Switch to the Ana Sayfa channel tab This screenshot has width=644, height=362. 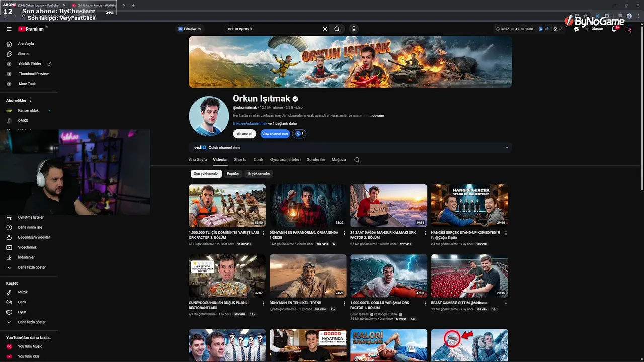click(x=198, y=160)
